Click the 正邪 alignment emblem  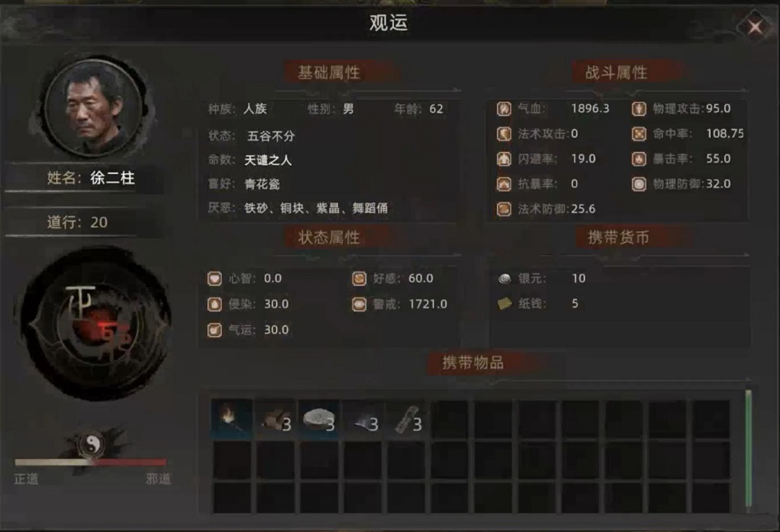tap(96, 325)
